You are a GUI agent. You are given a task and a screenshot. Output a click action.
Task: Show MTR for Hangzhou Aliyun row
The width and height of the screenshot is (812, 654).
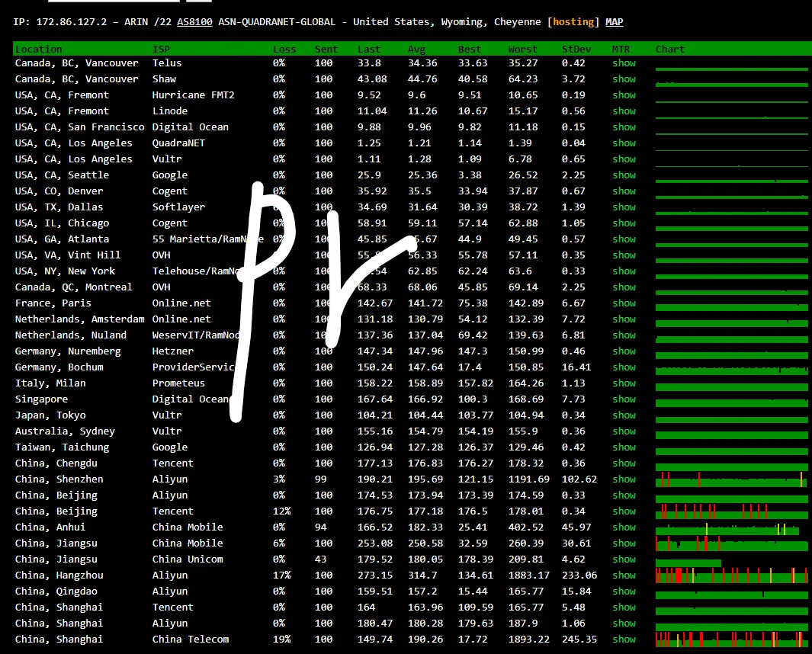click(624, 575)
